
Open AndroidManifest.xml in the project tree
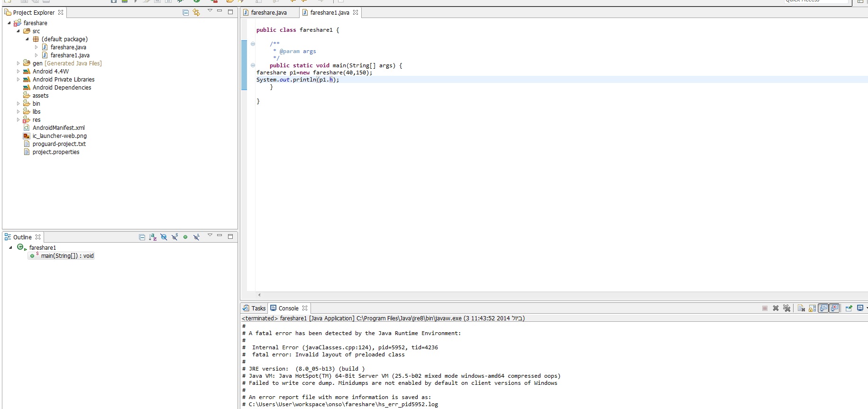[58, 128]
